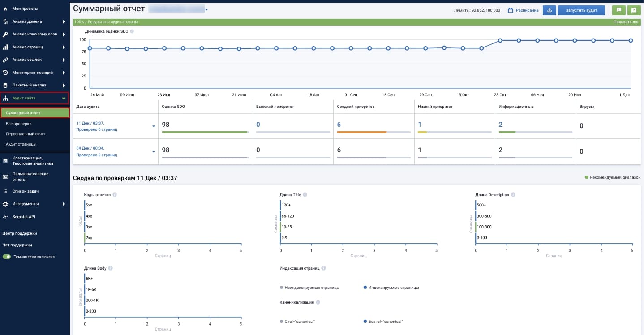Click the green 100% audit progress bar

tap(357, 22)
